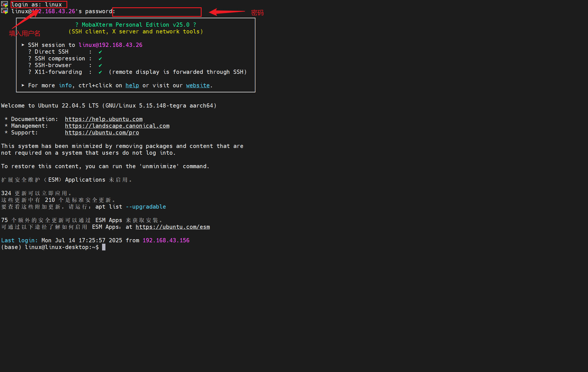Click checkmark beside SSH-browser
This screenshot has height=372, width=588.
[x=100, y=65]
